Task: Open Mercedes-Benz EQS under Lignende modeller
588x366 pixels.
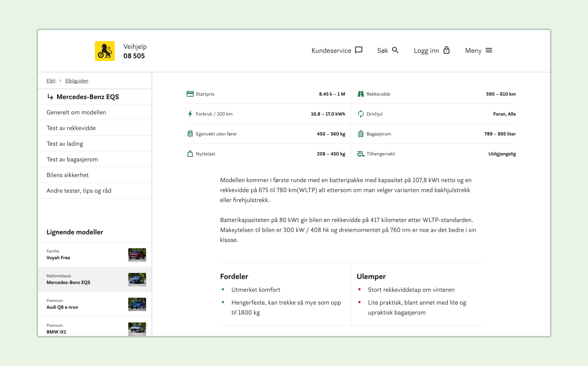Action: coord(95,280)
